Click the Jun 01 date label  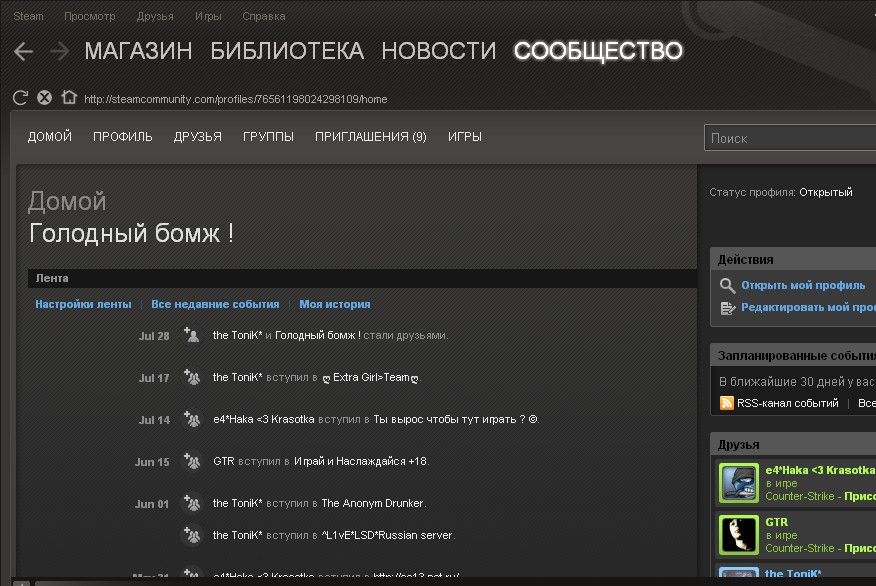coord(151,504)
